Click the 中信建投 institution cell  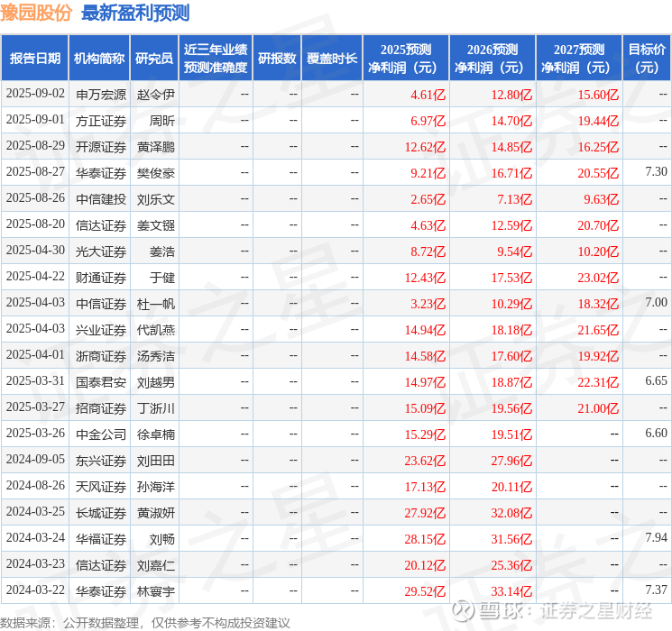pos(101,199)
